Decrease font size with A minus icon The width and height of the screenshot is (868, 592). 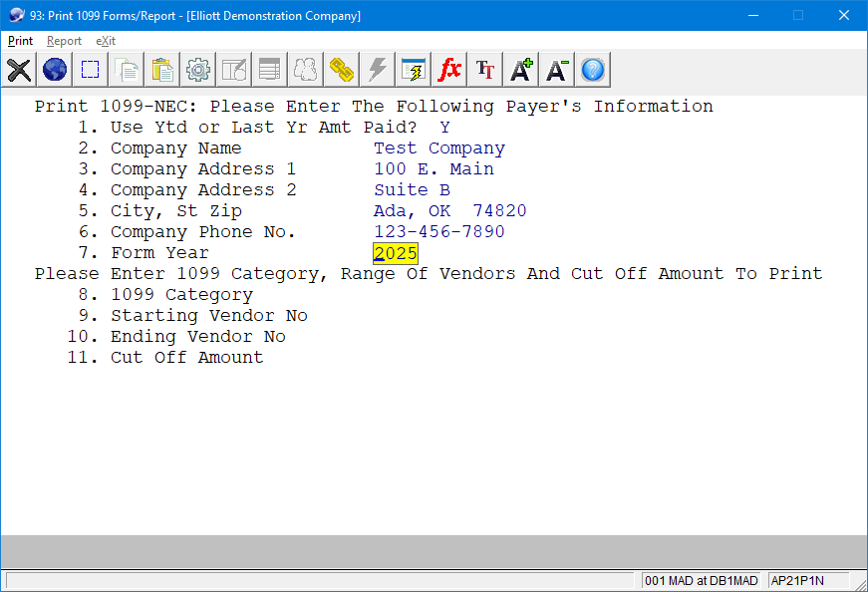[557, 70]
